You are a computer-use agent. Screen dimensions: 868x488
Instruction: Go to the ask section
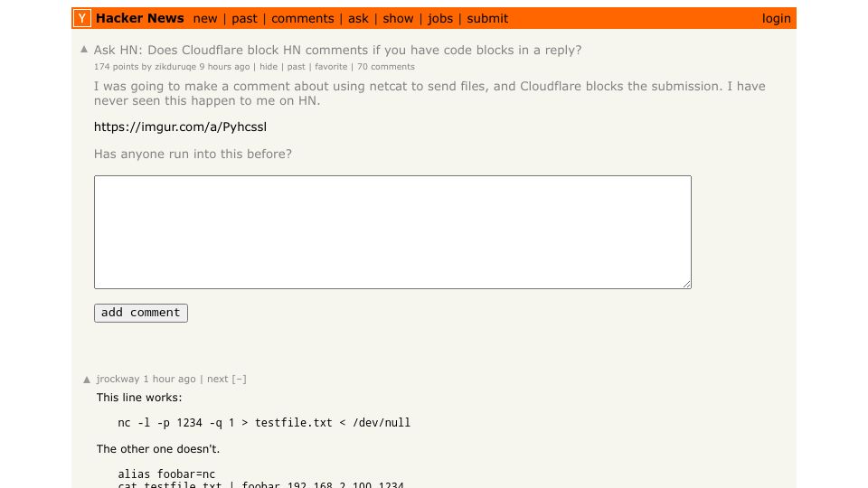pos(358,19)
